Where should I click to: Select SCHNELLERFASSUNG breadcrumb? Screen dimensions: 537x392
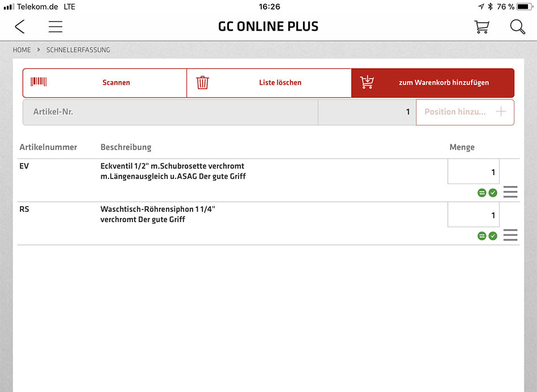(78, 50)
